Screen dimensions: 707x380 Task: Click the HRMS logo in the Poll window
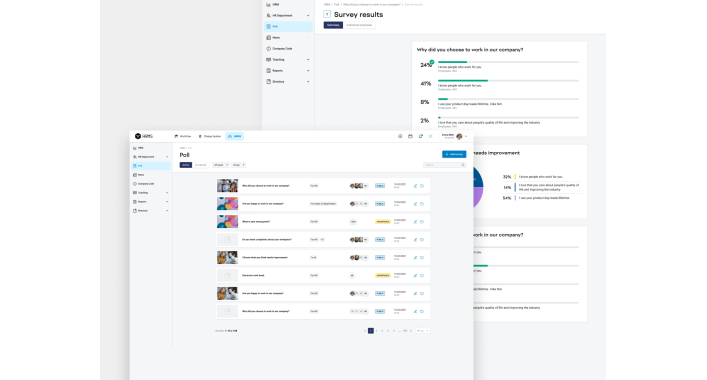click(x=144, y=136)
